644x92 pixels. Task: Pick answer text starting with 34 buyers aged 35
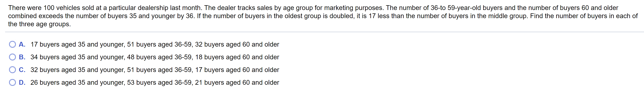pos(155,57)
